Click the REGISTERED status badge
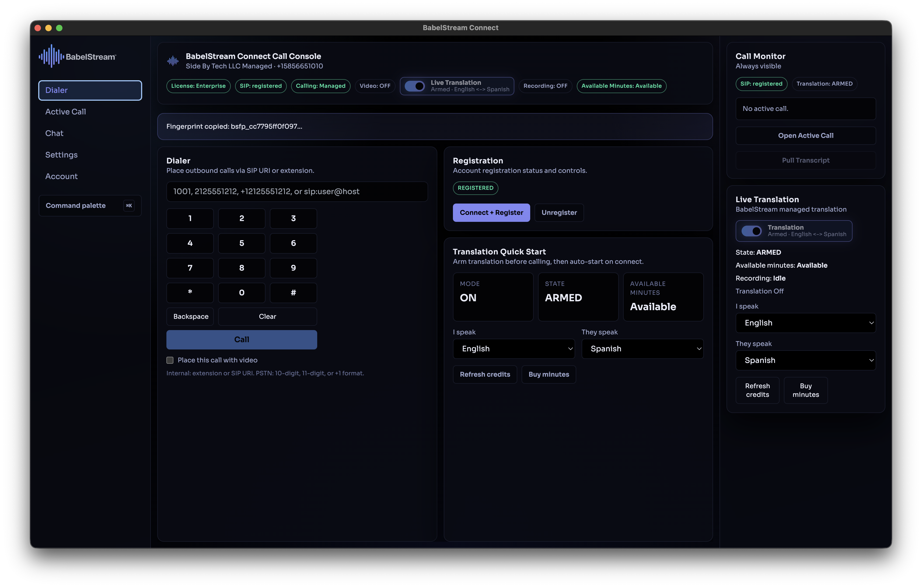Viewport: 922px width, 588px height. coord(475,188)
